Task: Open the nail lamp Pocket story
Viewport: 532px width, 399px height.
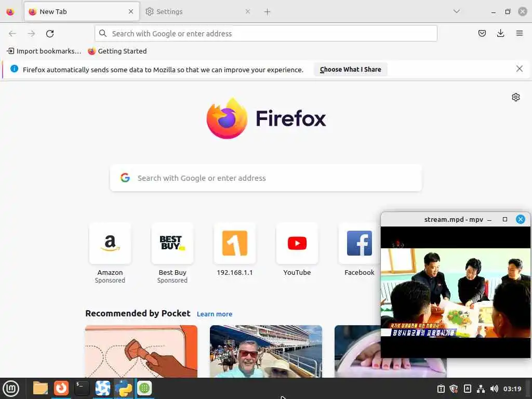Action: [x=357, y=351]
